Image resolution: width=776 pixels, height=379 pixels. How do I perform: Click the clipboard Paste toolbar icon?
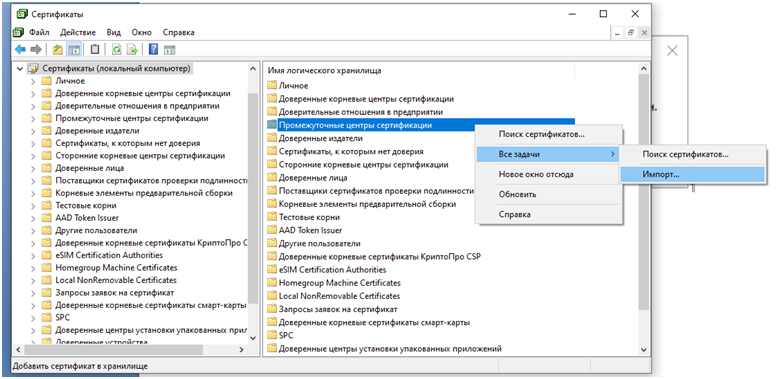(x=95, y=49)
